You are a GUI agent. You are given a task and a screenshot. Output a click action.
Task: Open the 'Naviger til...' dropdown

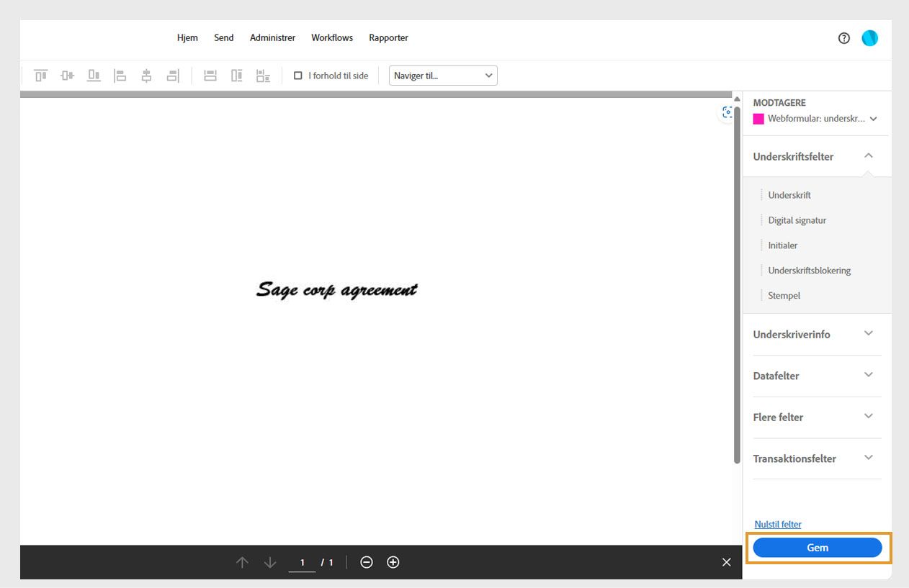click(443, 76)
